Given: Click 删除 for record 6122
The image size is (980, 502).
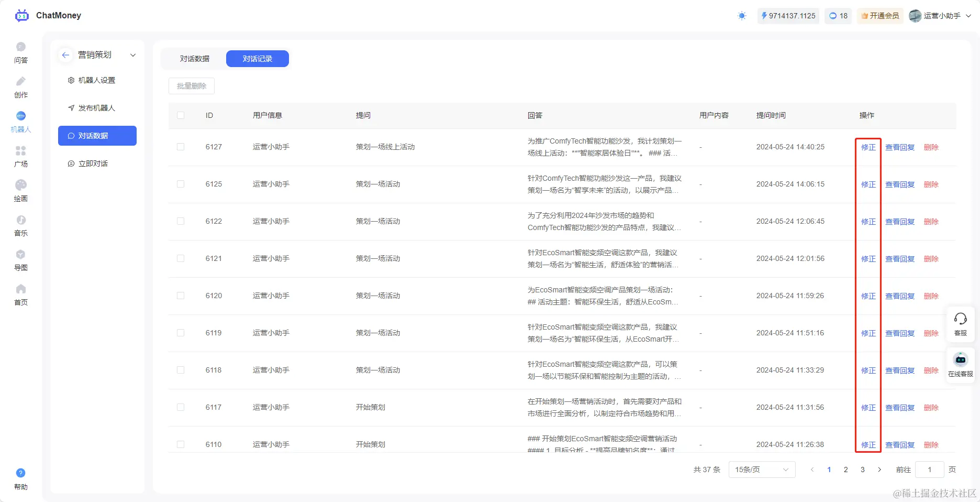Looking at the screenshot, I should click(931, 222).
